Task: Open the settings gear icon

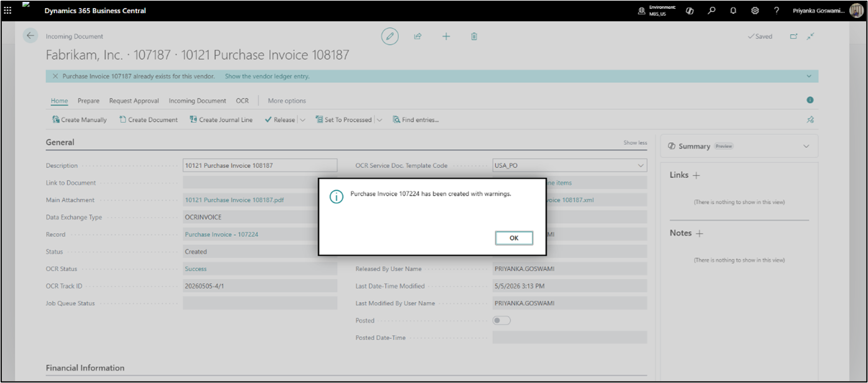Action: pos(755,11)
